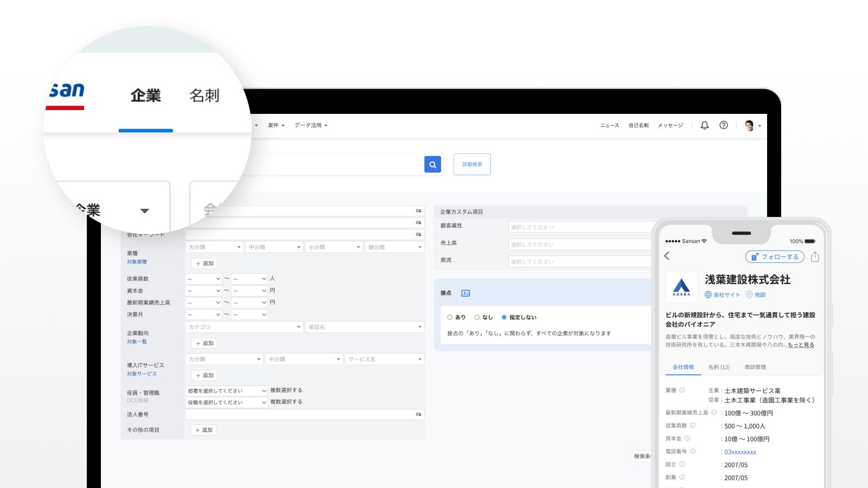Open the 役職を選択してください dropdown
Viewport: 868px width, 488px height.
coord(227,402)
